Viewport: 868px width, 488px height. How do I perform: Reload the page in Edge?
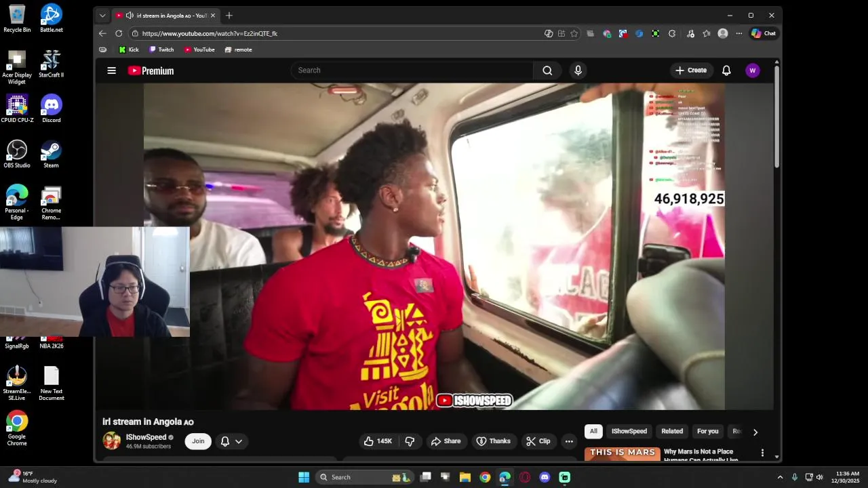(x=119, y=33)
